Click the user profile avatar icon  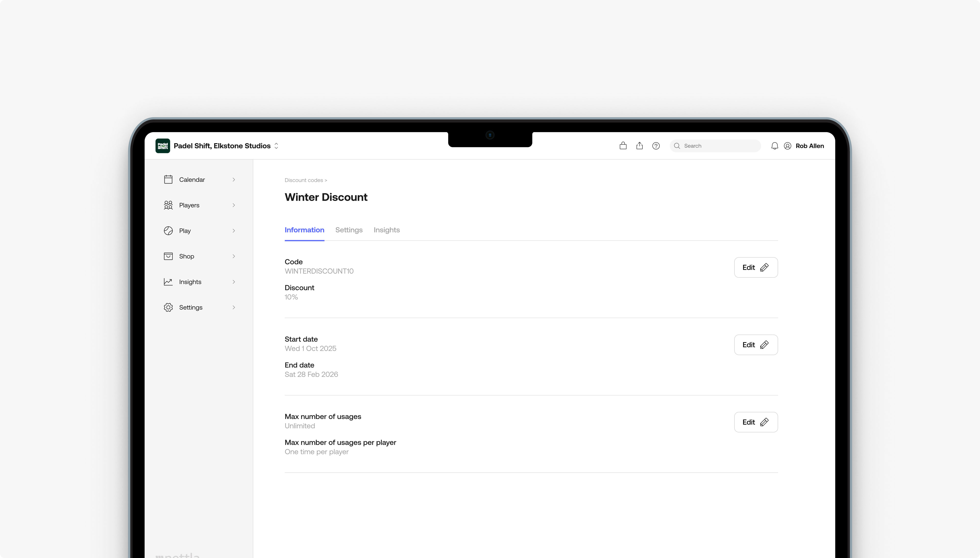tap(787, 146)
